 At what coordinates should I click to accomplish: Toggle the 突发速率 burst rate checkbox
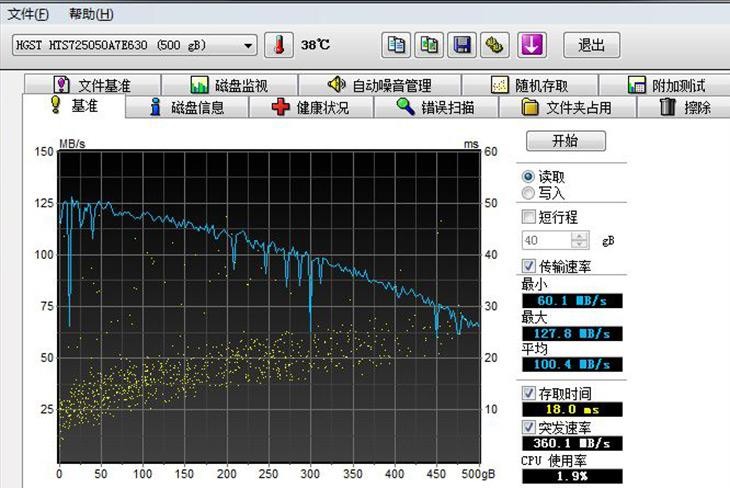pos(528,427)
